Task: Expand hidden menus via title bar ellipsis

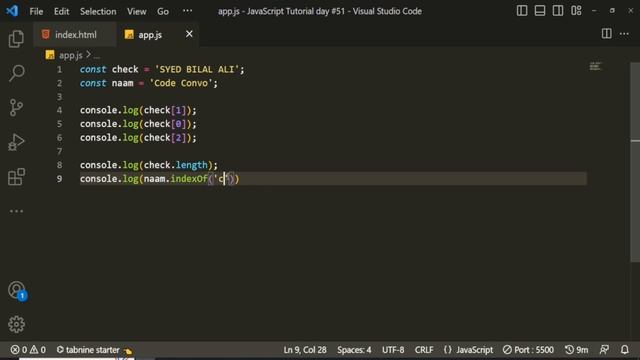Action: click(x=187, y=11)
